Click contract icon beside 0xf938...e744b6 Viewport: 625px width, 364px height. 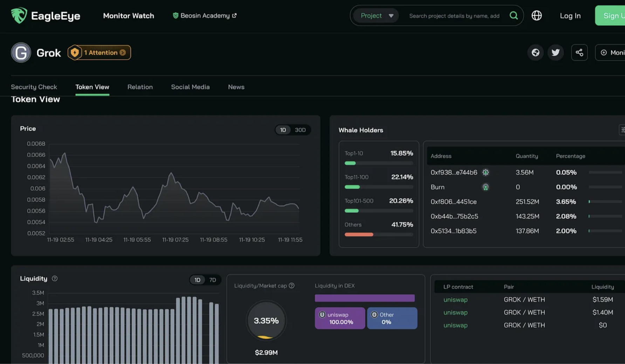486,172
